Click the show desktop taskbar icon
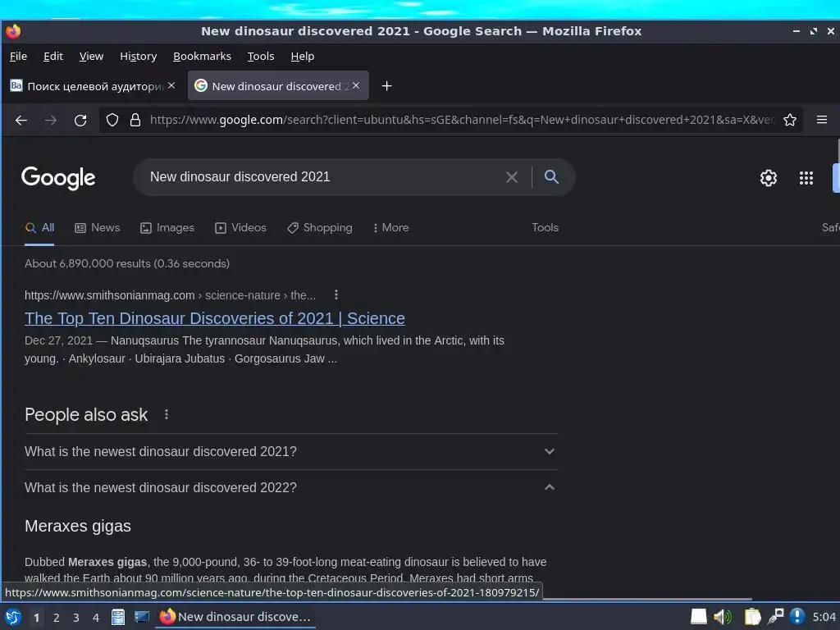The width and height of the screenshot is (840, 630). 142,617
